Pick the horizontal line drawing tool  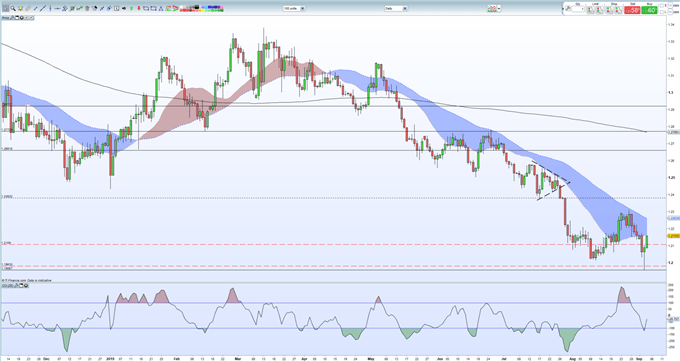click(x=57, y=8)
